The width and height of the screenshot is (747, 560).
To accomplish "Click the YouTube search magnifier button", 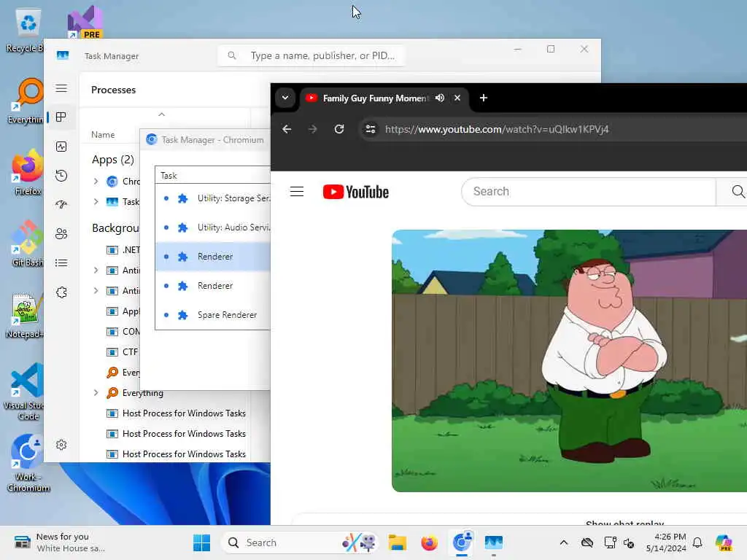I will (x=738, y=192).
